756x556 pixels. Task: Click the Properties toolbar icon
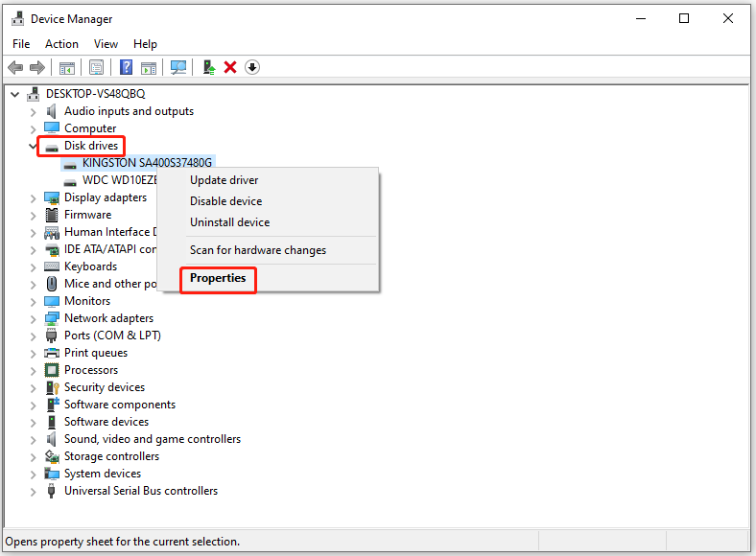[96, 67]
